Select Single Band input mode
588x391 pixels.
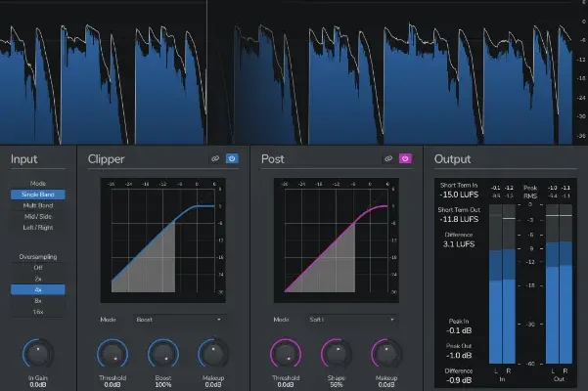pyautogui.click(x=36, y=195)
